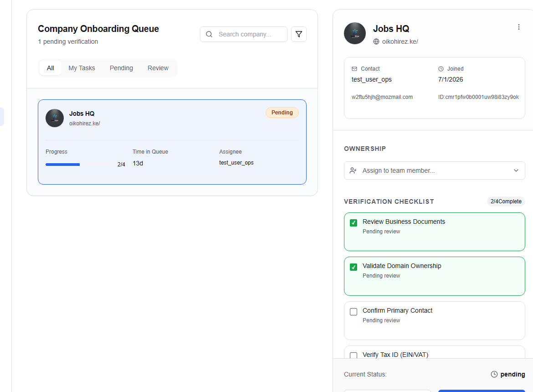533x392 pixels.
Task: Click the test_user_ops assignee in queue card
Action: 236,163
